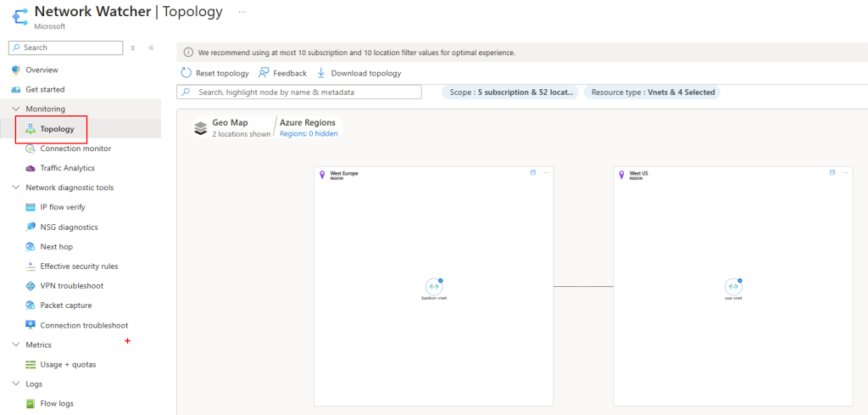Click Reset topology button
Viewport: 868px width, 415px height.
(x=214, y=73)
